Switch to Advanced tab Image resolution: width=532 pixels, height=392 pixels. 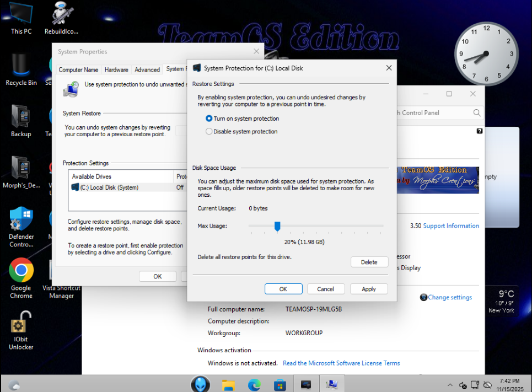coord(147,69)
